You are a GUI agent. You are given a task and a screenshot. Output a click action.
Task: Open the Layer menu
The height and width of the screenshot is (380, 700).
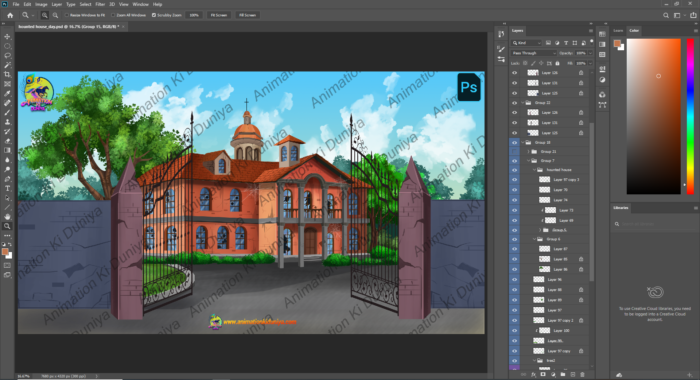(x=57, y=4)
